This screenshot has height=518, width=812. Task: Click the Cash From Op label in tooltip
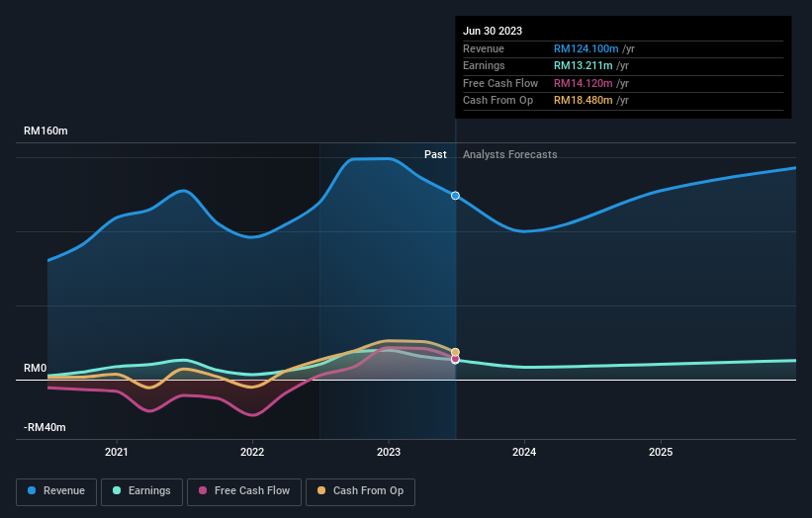tap(497, 101)
